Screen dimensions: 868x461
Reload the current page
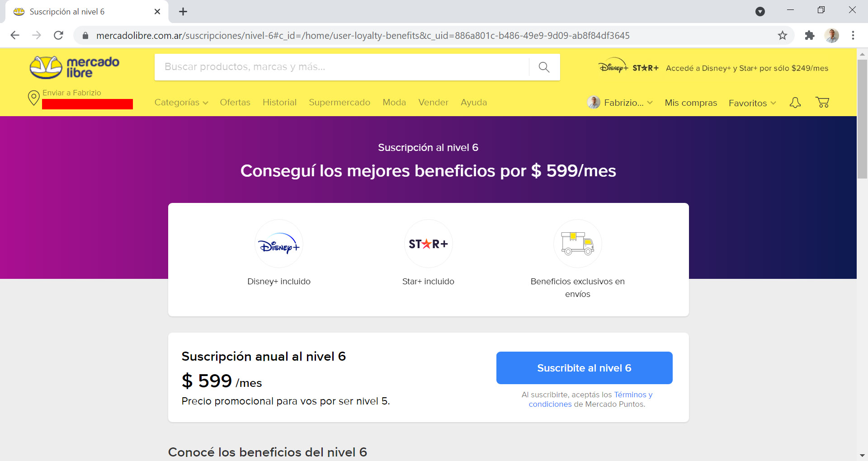(x=58, y=35)
